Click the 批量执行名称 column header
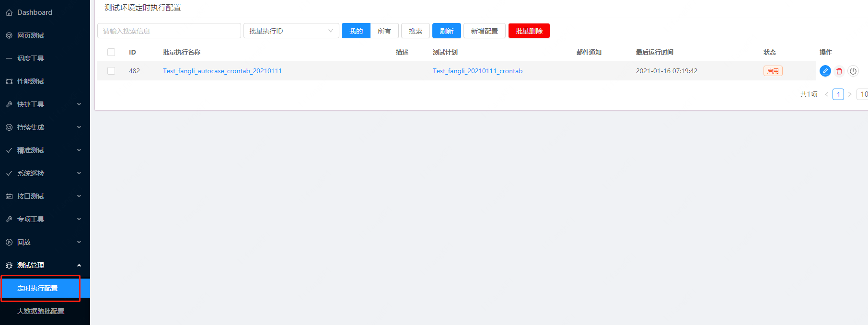The width and height of the screenshot is (868, 325). point(182,52)
